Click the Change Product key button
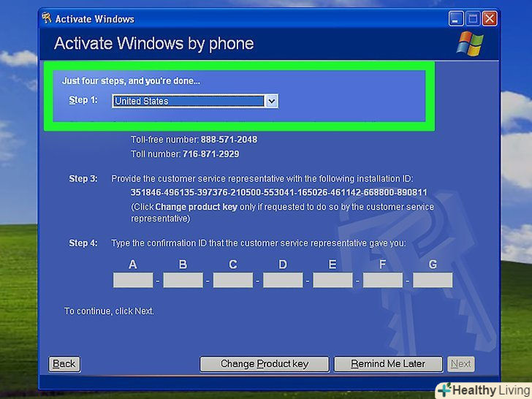 265,364
